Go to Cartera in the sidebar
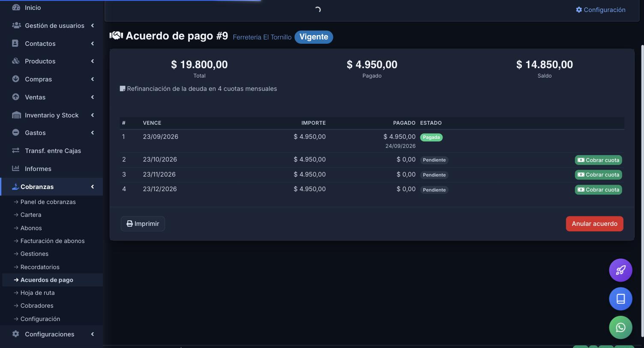Screen dimensions: 644x348 point(31,215)
